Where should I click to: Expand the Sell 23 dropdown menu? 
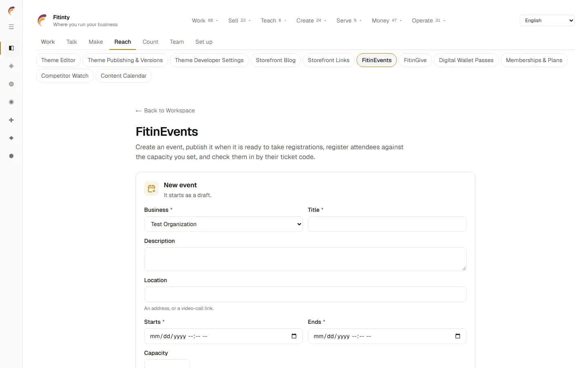[x=239, y=20]
